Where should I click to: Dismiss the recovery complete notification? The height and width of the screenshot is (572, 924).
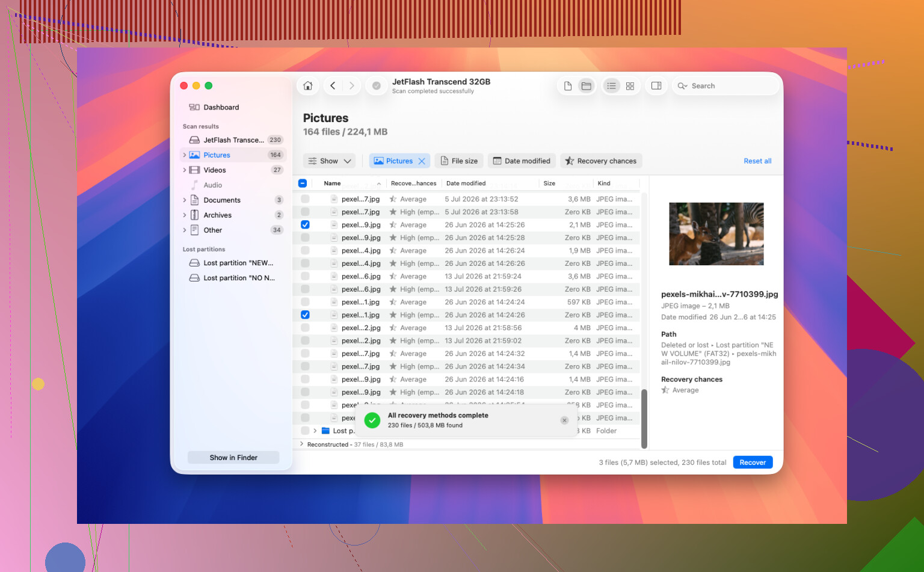coord(564,420)
